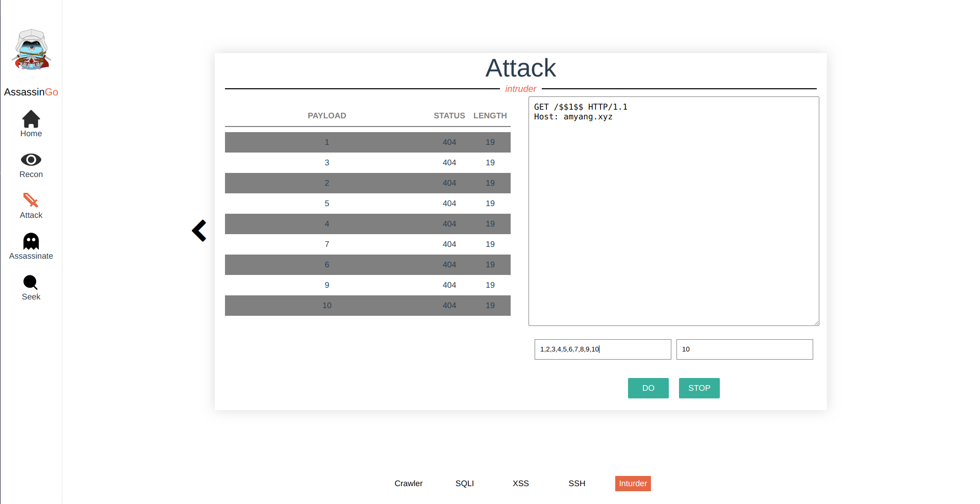The width and height of the screenshot is (980, 504).
Task: Select result row with payload 1
Action: click(x=368, y=142)
